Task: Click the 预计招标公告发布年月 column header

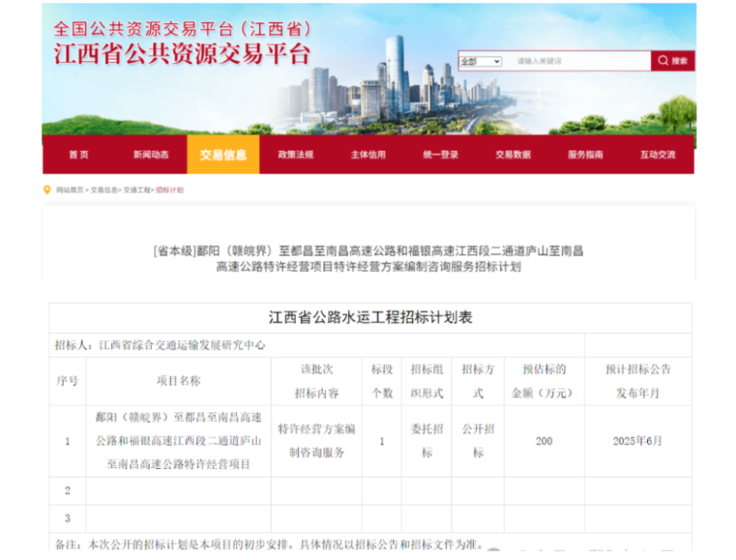Action: coord(638,381)
